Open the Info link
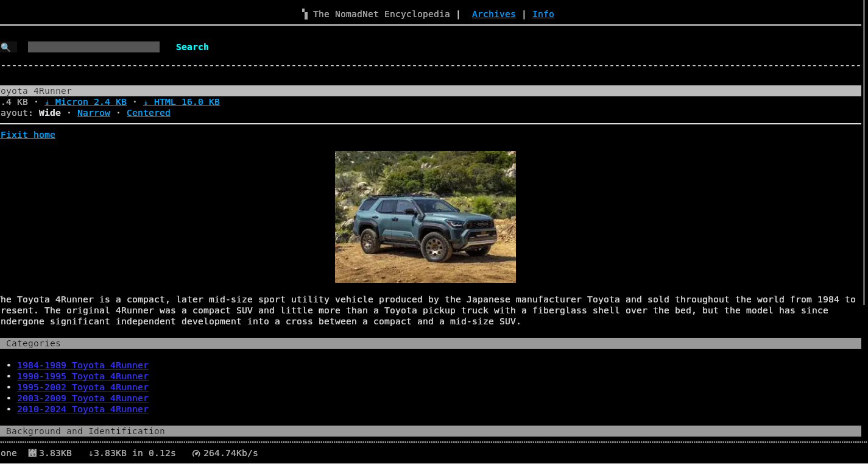Viewport: 868px width, 464px height. [x=543, y=14]
